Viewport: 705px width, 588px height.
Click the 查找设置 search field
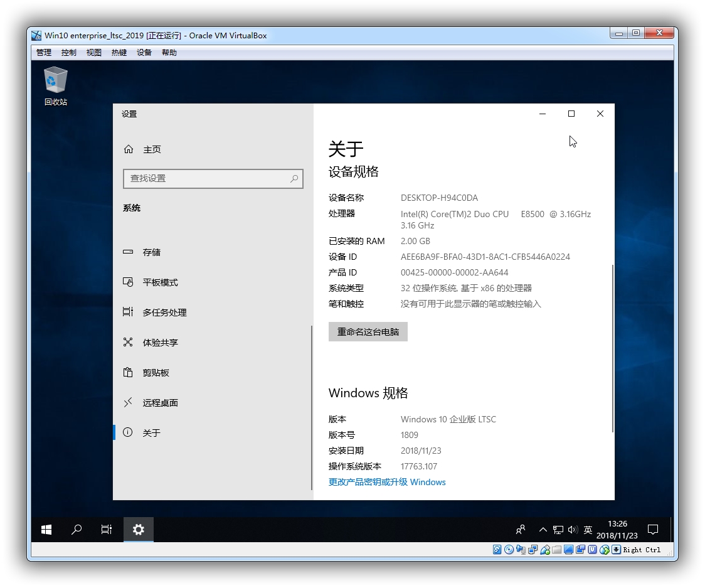point(207,179)
